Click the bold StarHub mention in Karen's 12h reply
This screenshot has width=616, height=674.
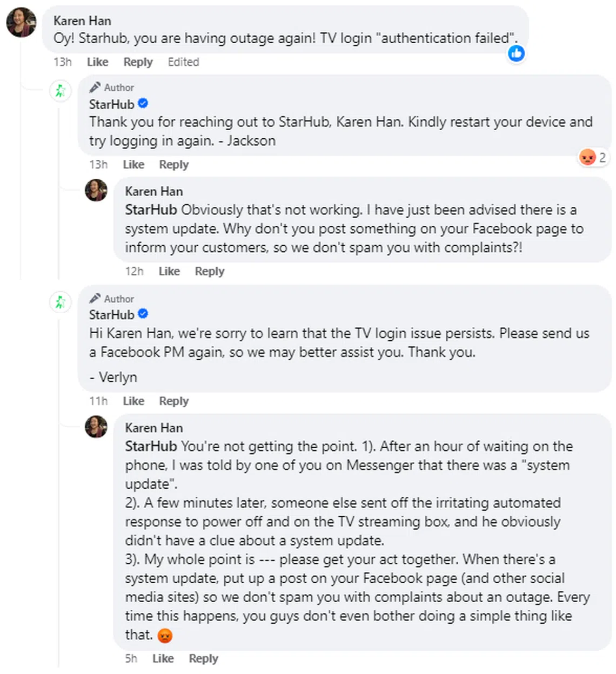tap(151, 210)
